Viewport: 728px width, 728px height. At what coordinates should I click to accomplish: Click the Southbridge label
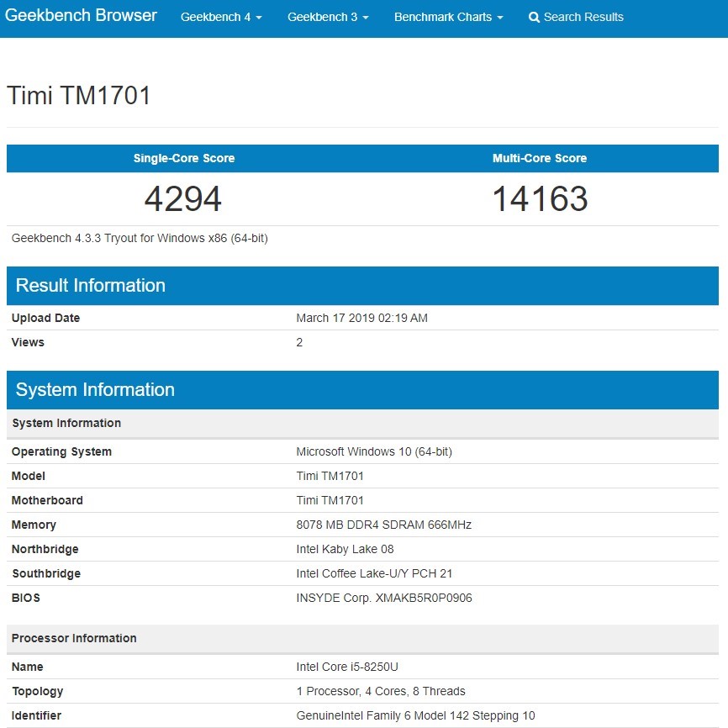point(46,573)
